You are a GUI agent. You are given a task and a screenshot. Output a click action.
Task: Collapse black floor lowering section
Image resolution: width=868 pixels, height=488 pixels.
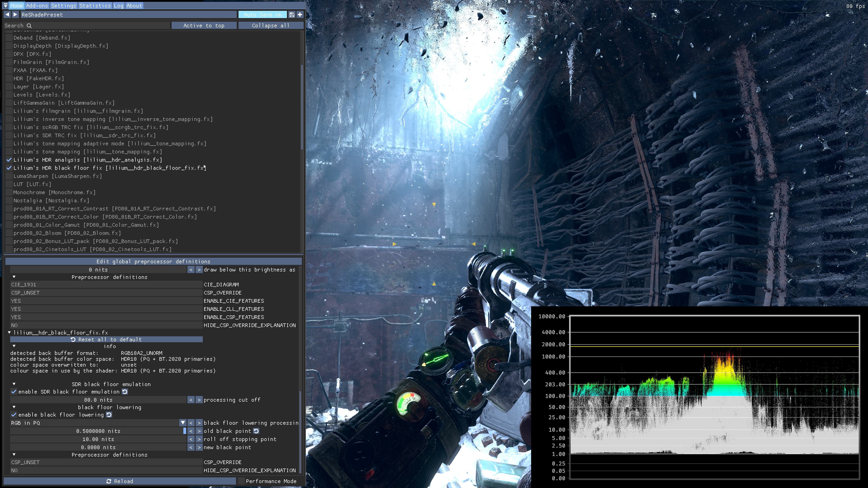coord(14,407)
